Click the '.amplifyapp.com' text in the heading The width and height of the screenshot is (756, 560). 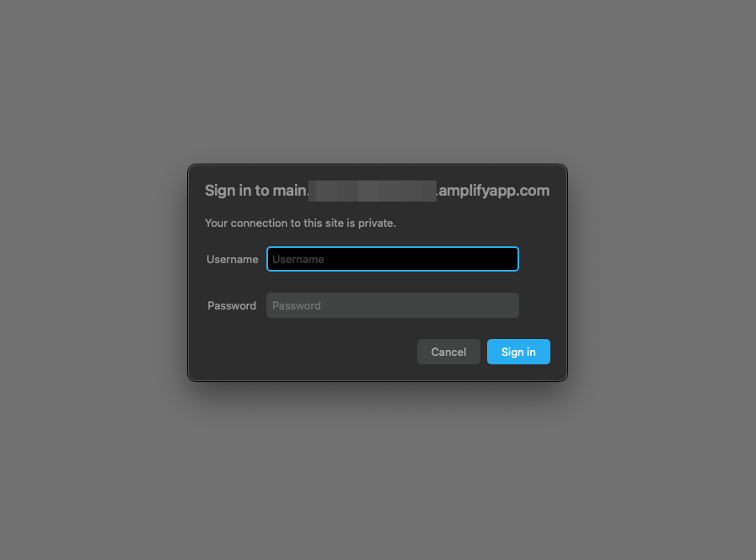click(493, 191)
